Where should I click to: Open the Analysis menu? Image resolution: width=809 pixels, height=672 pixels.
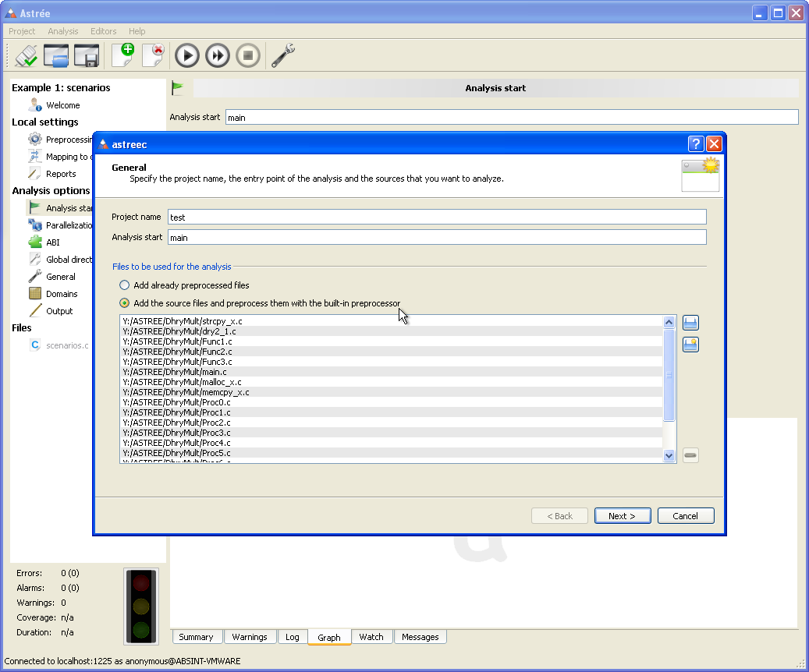(63, 31)
